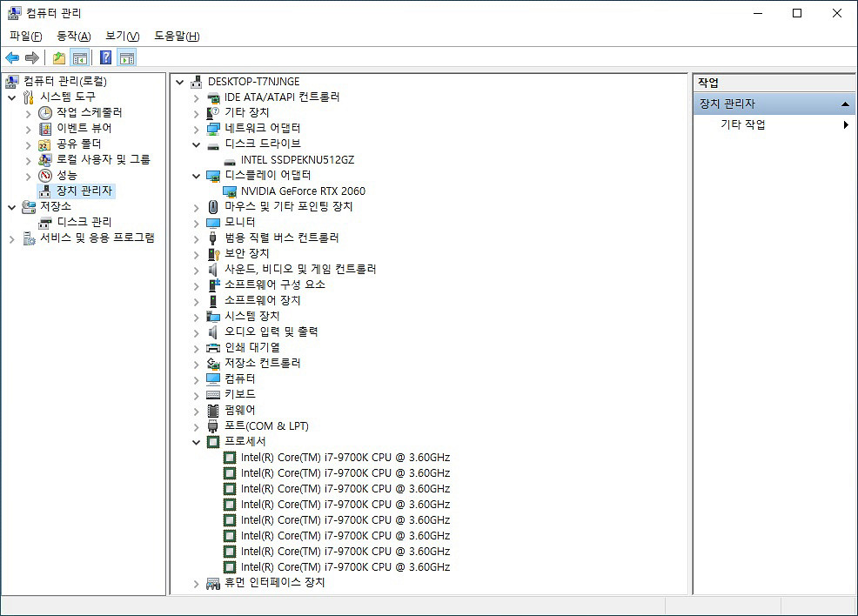Screen dimensions: 858x616
Task: Select the 시스템 장치 icon
Action: 213,316
